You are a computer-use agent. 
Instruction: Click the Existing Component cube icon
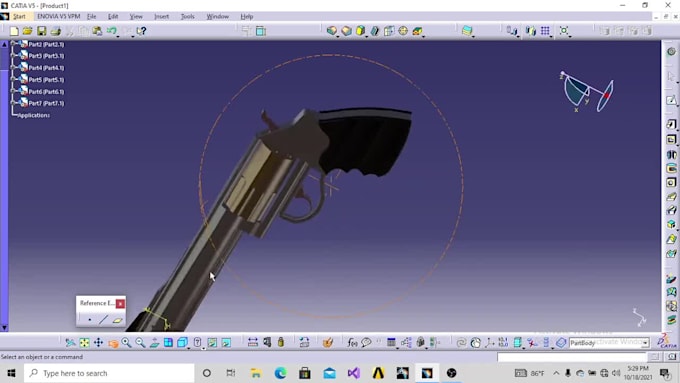pos(331,31)
